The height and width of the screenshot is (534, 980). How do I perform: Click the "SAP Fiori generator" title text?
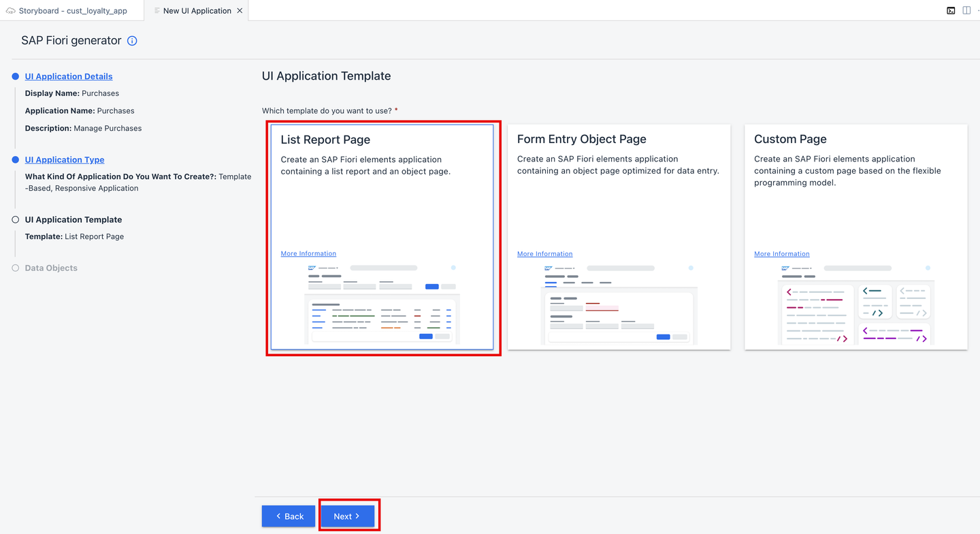click(x=71, y=40)
